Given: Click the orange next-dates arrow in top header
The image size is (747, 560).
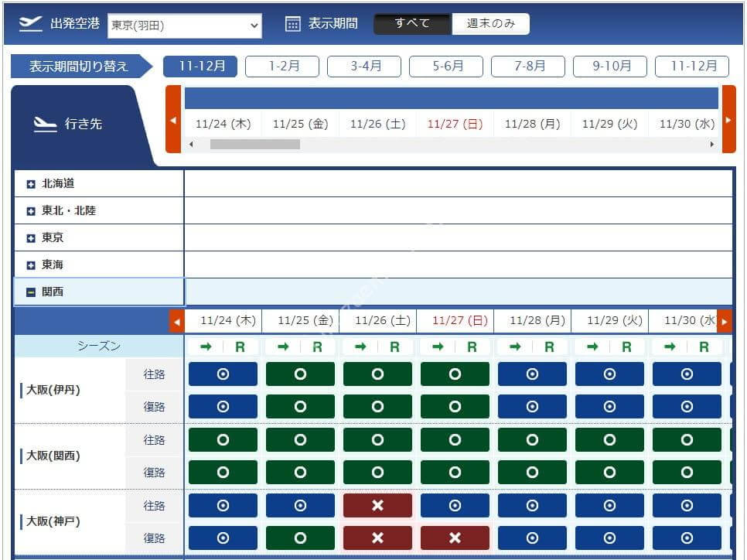Looking at the screenshot, I should [x=729, y=119].
